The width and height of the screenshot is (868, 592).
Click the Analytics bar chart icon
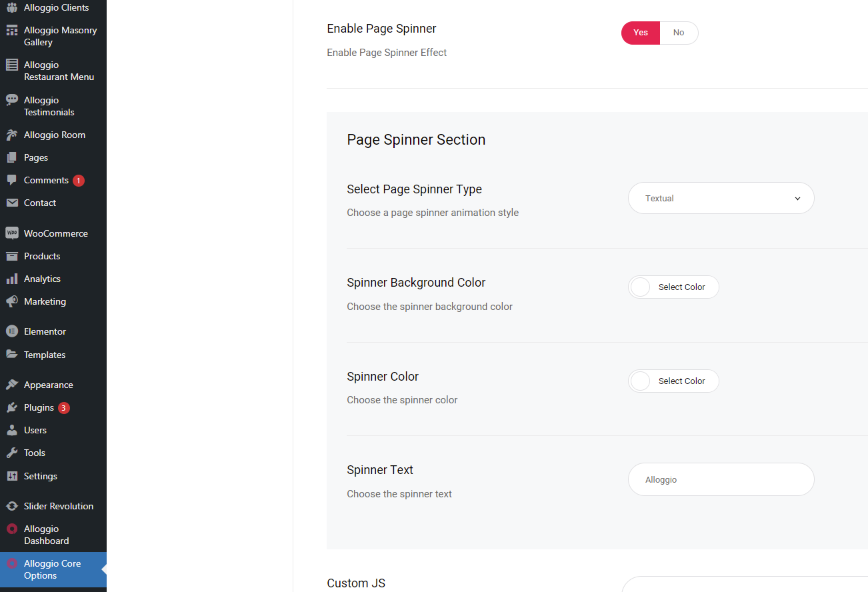coord(11,279)
